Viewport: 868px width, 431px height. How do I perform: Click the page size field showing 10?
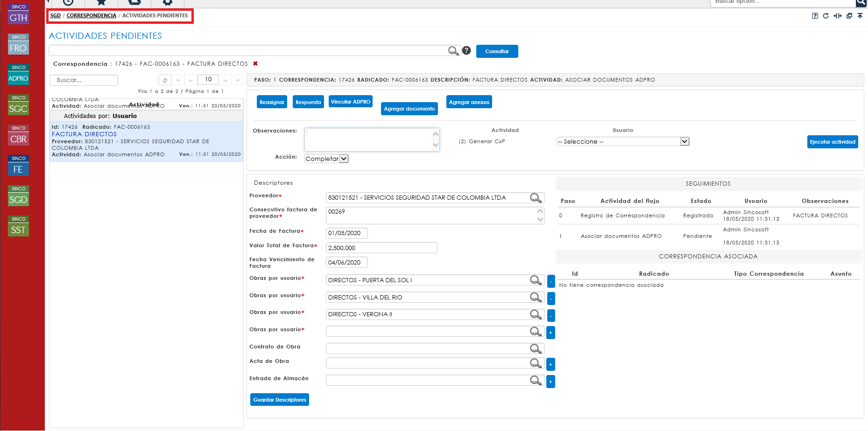(208, 79)
